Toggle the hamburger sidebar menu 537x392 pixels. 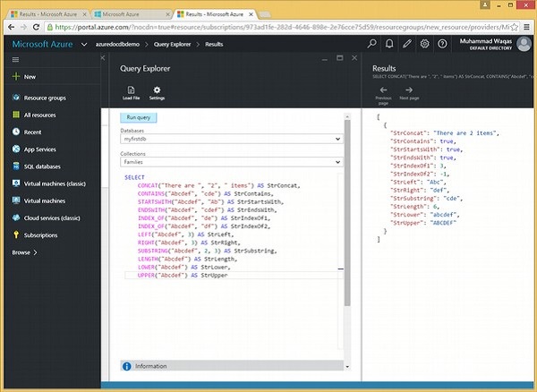point(15,59)
